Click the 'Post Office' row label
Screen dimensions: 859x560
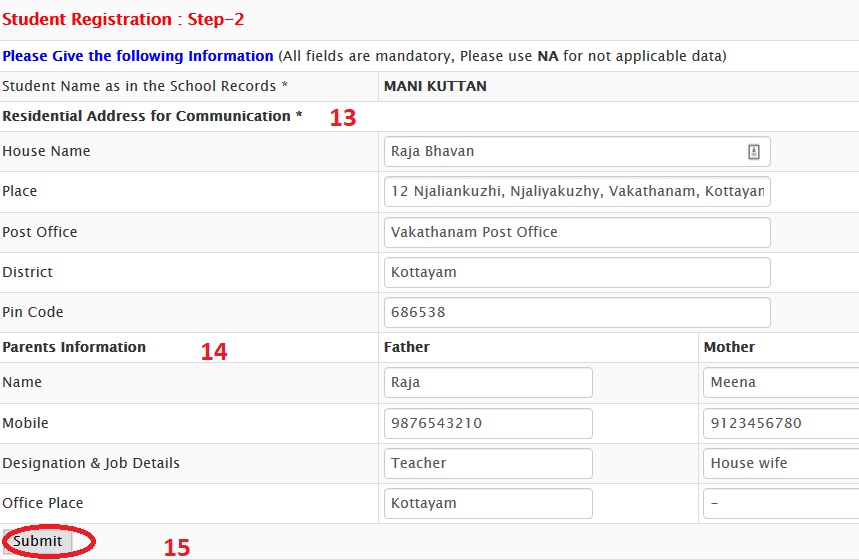pyautogui.click(x=39, y=232)
